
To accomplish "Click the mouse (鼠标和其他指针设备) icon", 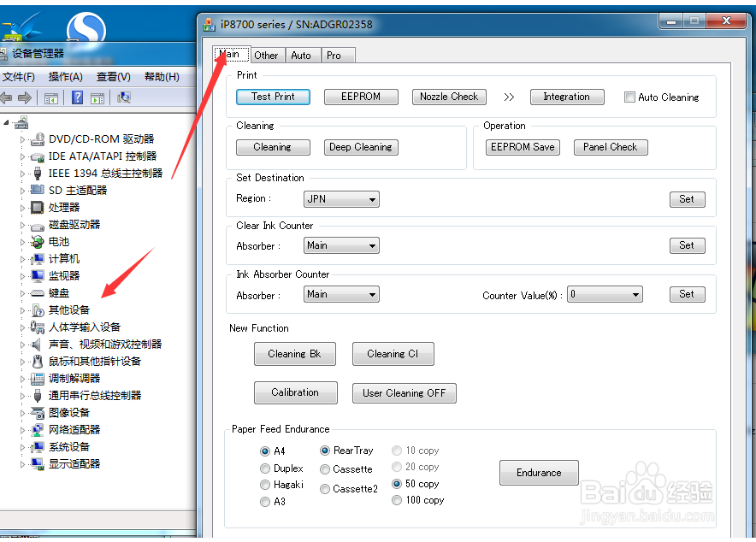I will [x=37, y=362].
